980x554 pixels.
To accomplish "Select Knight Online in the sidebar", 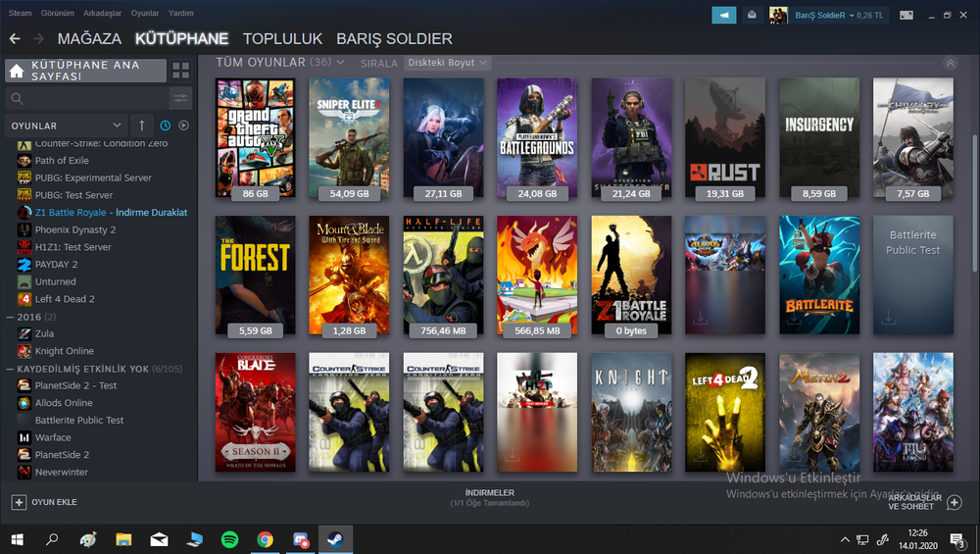I will (x=65, y=351).
